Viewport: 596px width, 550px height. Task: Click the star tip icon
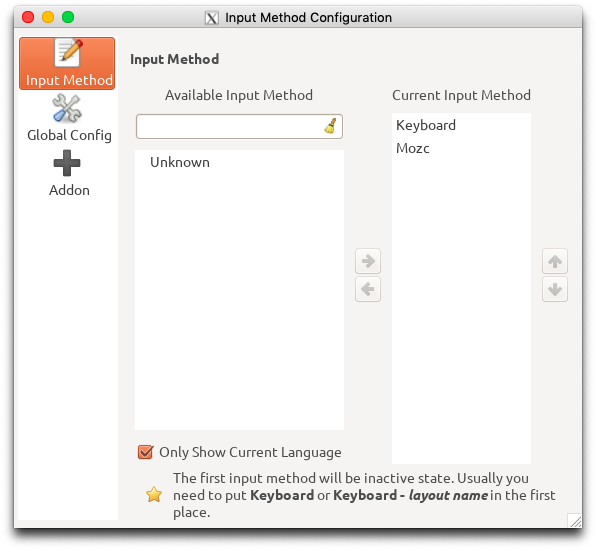pyautogui.click(x=154, y=495)
